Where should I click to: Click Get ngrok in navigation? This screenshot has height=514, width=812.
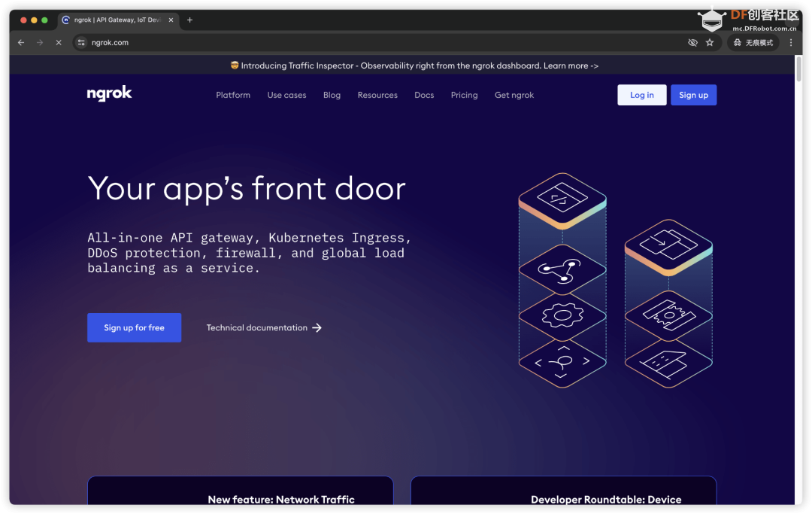tap(514, 95)
